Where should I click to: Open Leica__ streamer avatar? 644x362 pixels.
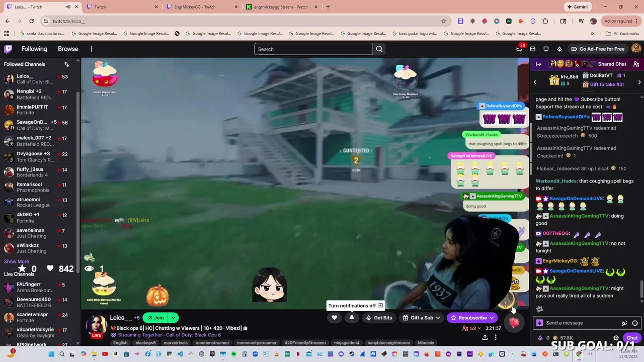[x=96, y=326]
